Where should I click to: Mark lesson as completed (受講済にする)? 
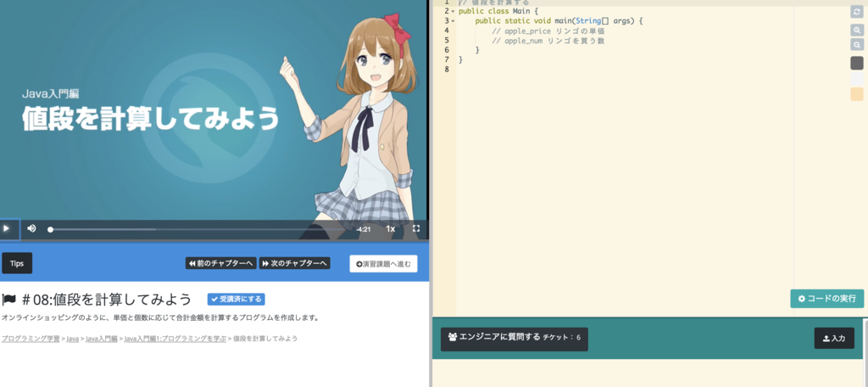pos(236,300)
